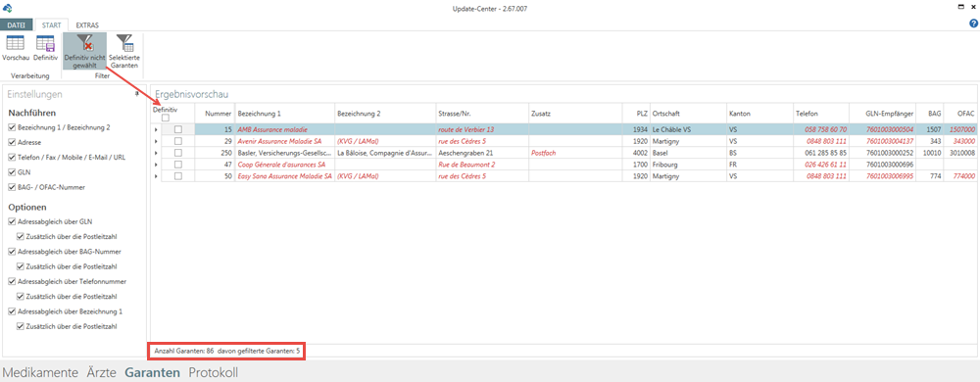The width and height of the screenshot is (980, 382).
Task: Toggle Postleitzahl option under Adressabgleich über Bezeichnung 1
Action: click(21, 326)
